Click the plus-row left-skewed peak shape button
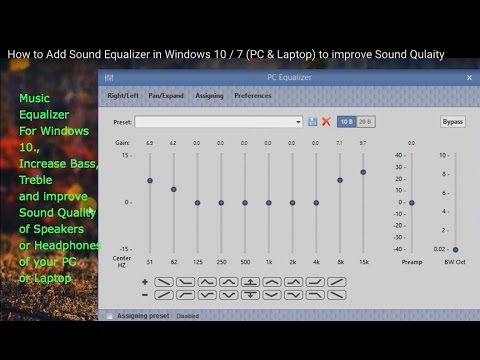Image resolution: width=480 pixels, height=360 pixels. pyautogui.click(x=207, y=282)
